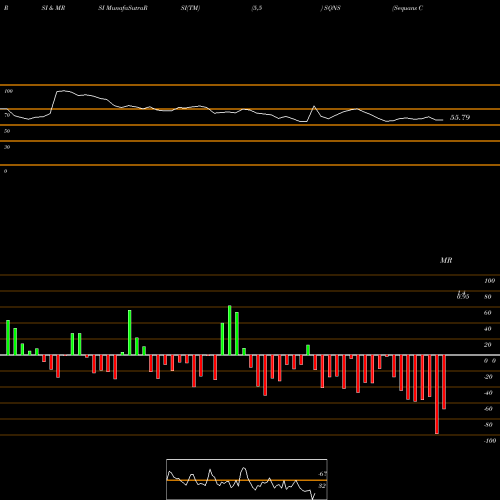Click the 60 label on MR axis
Screen dimensions: 500x500
488,313
